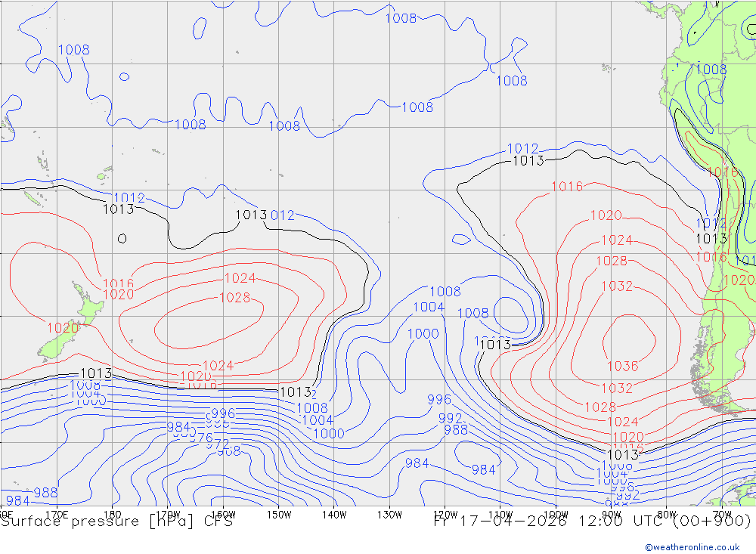Open the weatheronline.co.uk copyright link
This screenshot has height=554, width=756.
692,546
